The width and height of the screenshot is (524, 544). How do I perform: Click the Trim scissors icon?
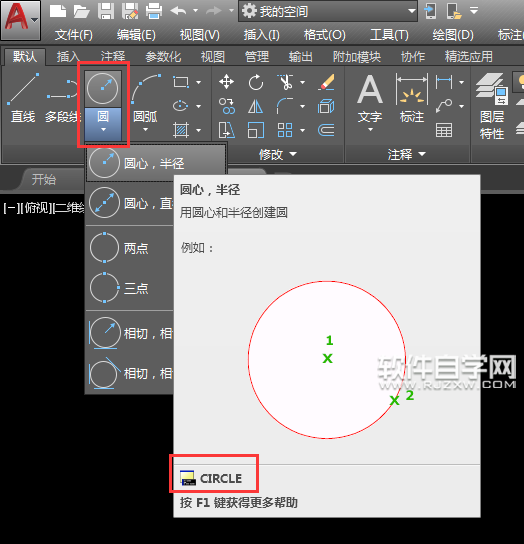[285, 82]
